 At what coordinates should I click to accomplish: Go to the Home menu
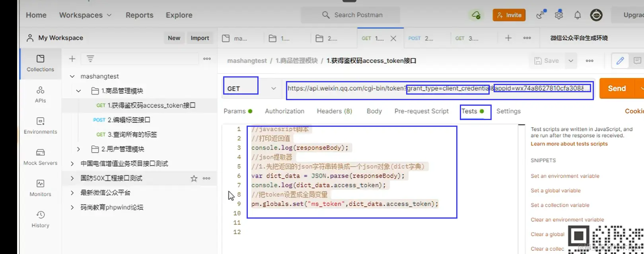coord(36,15)
